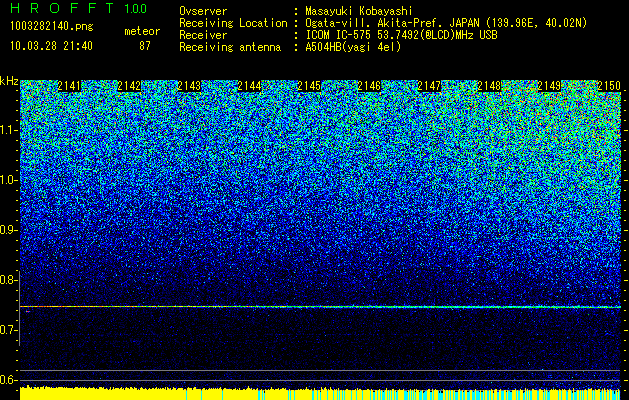Click the Ogata-vill. Akita-Pref. JAPAN location text

[x=446, y=23]
